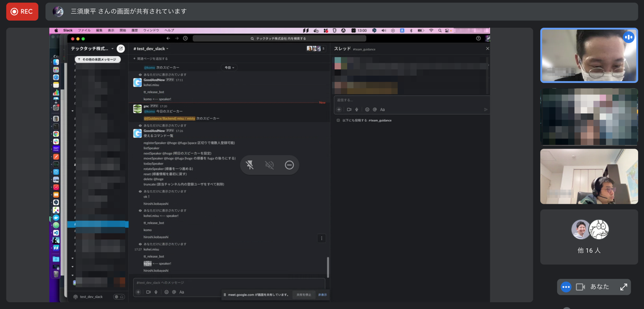Click the channel message list scrollbar
Screen dimensions: 644x309
328,267
